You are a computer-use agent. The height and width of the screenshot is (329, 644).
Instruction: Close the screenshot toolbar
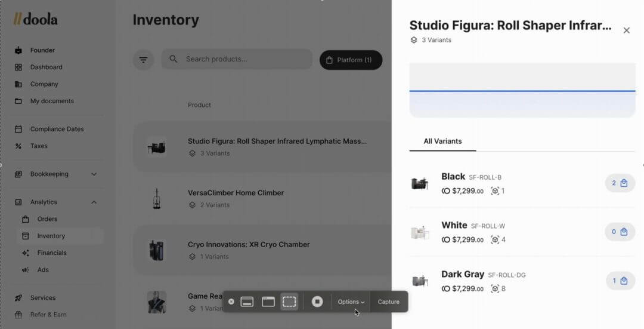click(x=231, y=302)
